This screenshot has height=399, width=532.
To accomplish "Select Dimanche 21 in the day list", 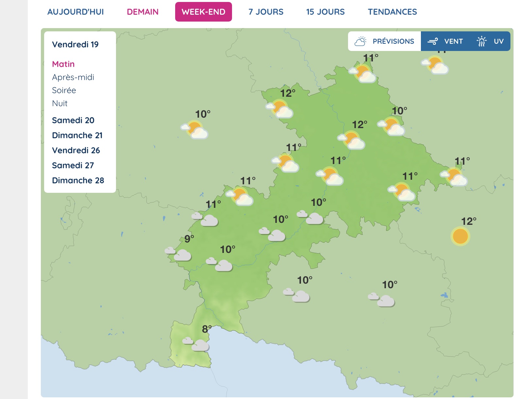I will [77, 135].
